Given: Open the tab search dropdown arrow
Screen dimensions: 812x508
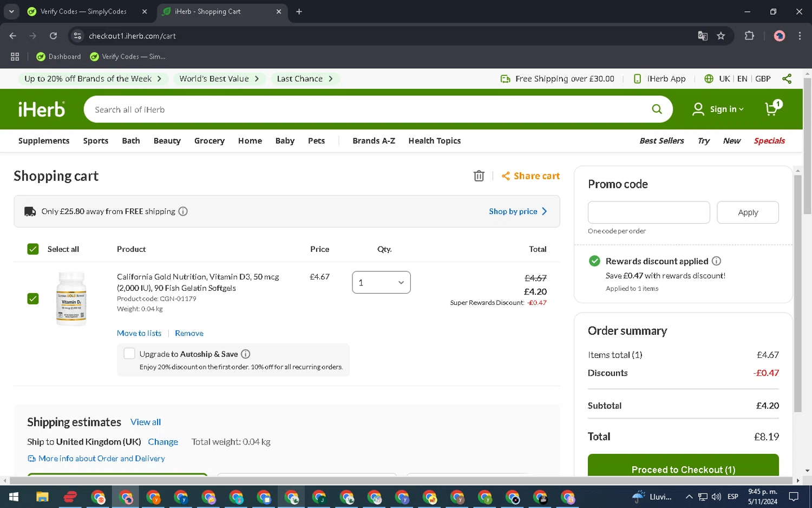Looking at the screenshot, I should pyautogui.click(x=11, y=11).
